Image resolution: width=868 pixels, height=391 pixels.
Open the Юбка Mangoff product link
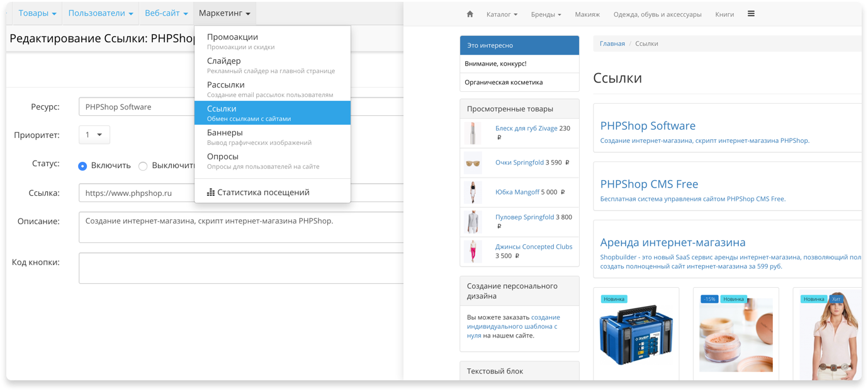point(517,191)
